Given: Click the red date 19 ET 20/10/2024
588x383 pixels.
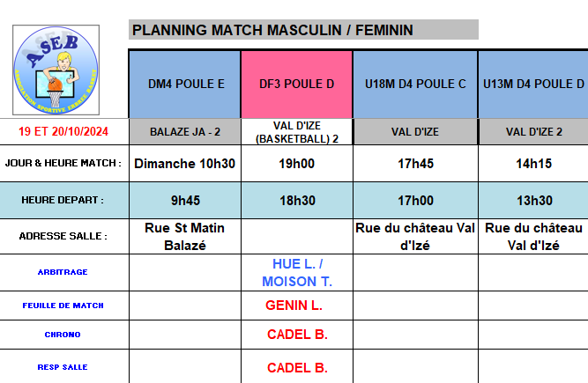Looking at the screenshot, I should pyautogui.click(x=63, y=132).
